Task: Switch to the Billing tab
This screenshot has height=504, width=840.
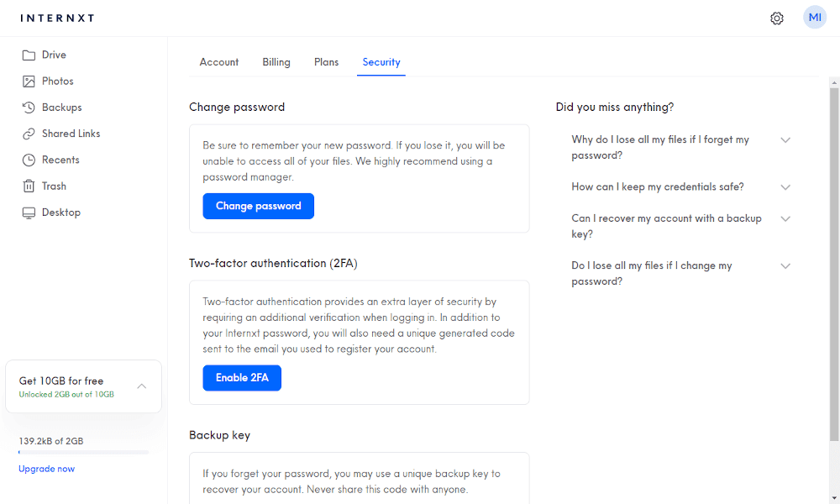Action: tap(276, 61)
